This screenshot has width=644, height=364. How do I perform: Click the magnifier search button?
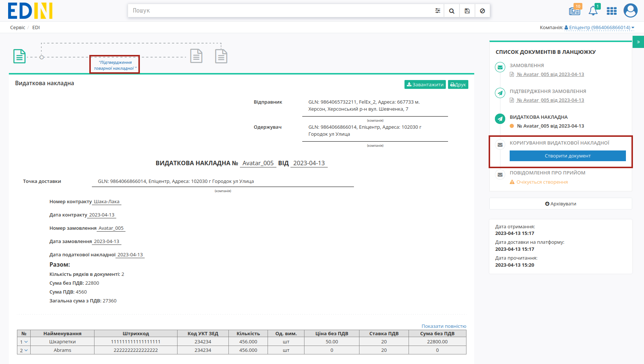point(452,11)
